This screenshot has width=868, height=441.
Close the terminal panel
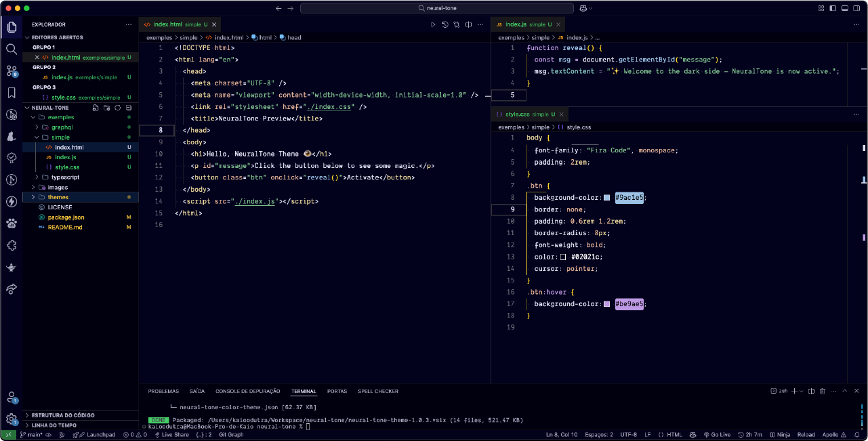857,391
